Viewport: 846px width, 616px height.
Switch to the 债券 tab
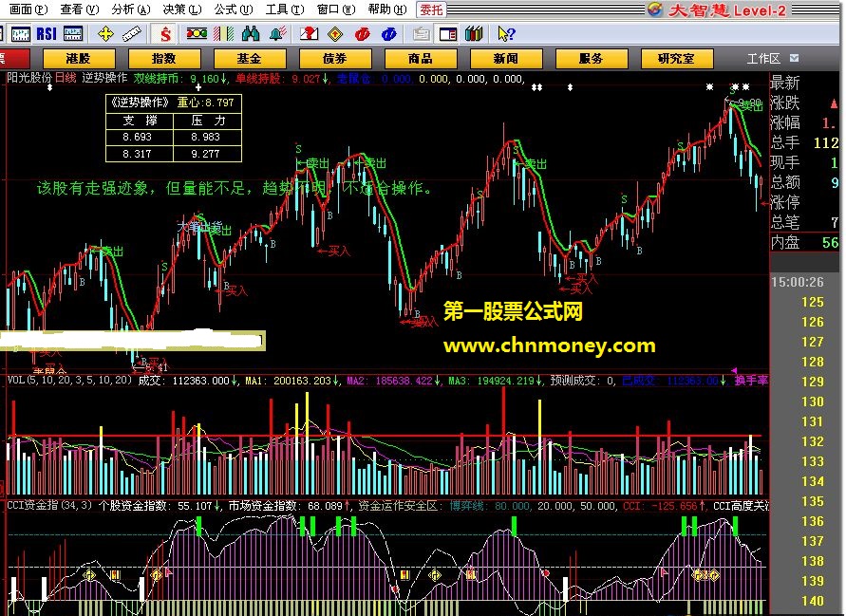(x=335, y=58)
